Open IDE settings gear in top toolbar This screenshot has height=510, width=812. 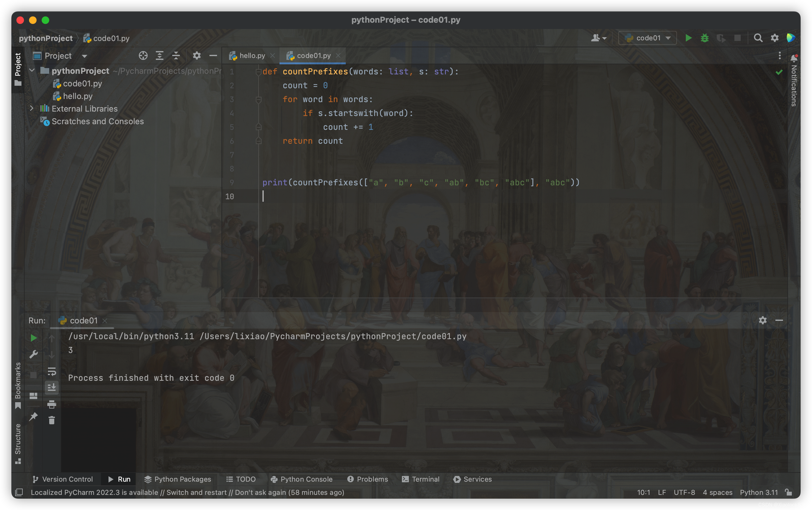(x=774, y=38)
